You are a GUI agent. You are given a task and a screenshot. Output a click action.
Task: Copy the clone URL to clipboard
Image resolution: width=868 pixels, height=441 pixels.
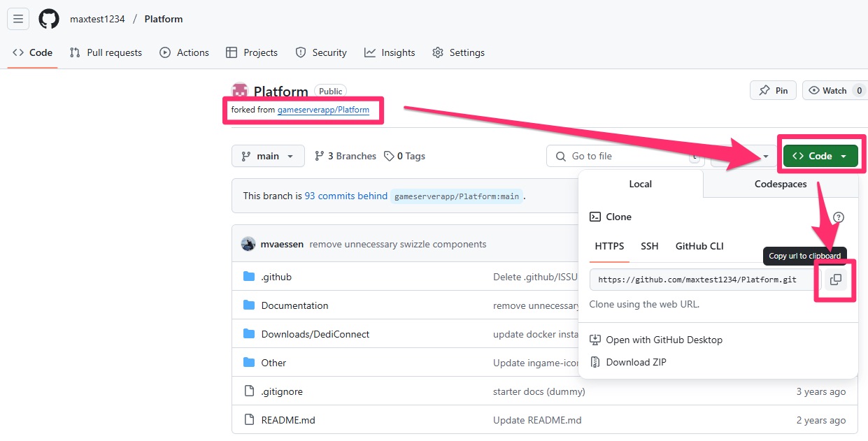[835, 280]
